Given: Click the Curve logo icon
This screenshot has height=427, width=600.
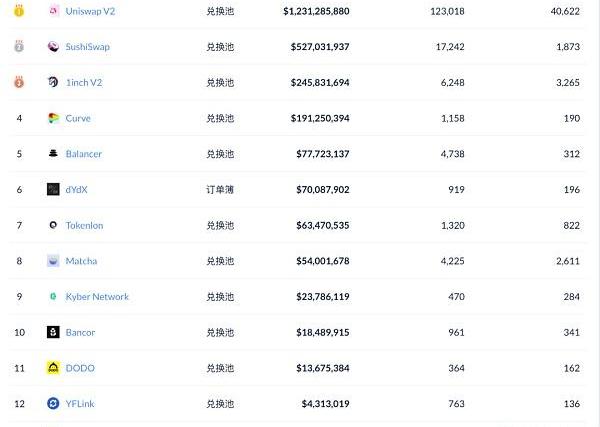Looking at the screenshot, I should click(53, 118).
